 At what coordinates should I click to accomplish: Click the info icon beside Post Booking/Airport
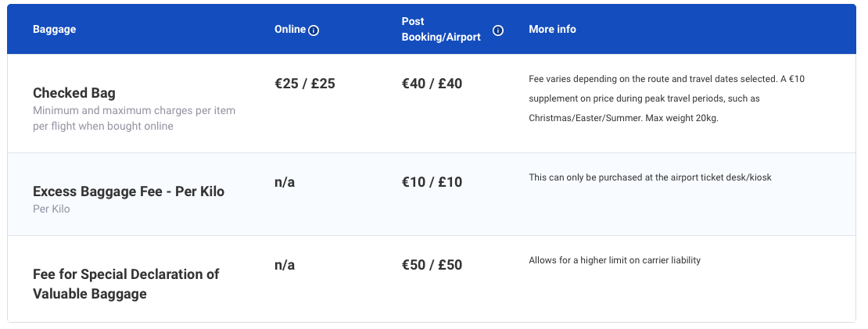[498, 30]
